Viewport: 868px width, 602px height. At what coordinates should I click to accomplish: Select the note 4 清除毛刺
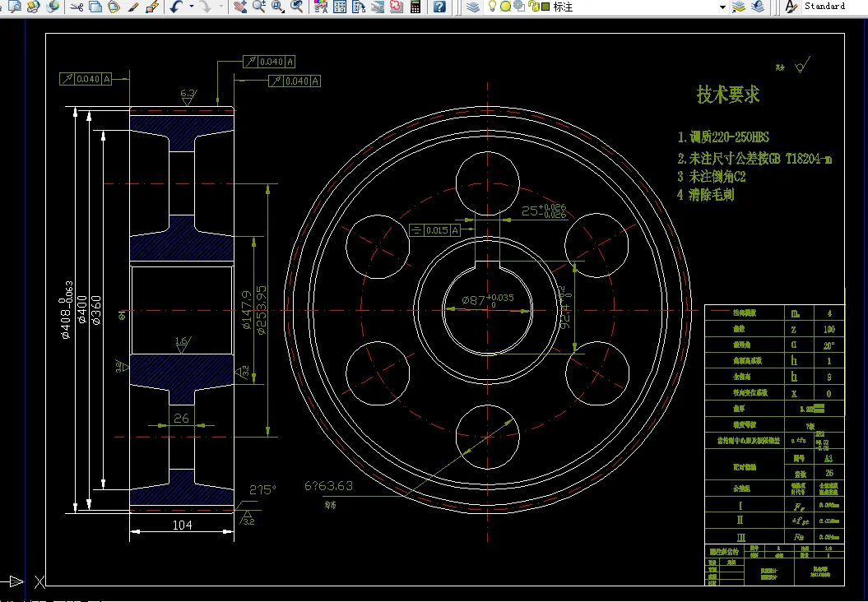click(706, 195)
